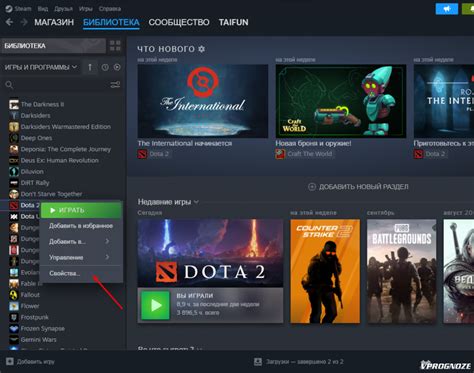Viewport: 474px width, 373px height.
Task: Toggle the recent activity clock filter
Action: [105, 67]
